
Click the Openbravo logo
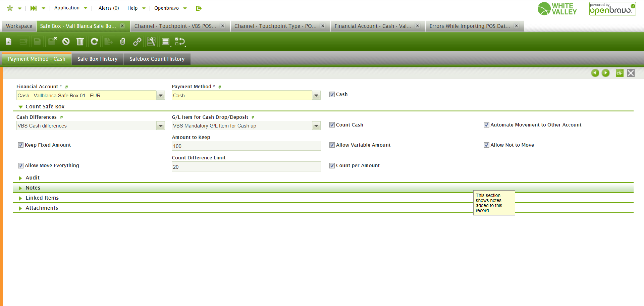tap(612, 9)
